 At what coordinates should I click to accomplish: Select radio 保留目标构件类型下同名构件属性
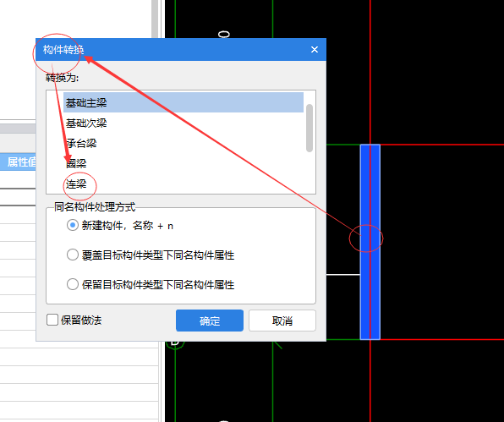pos(73,284)
